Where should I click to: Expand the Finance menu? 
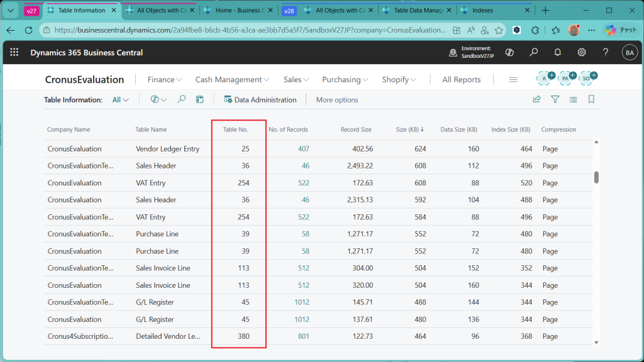(165, 80)
